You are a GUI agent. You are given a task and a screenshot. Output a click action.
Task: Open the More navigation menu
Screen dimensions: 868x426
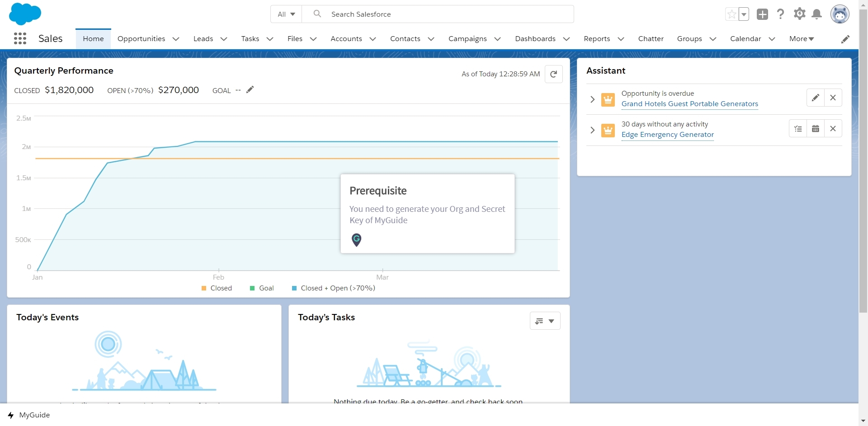pos(802,39)
